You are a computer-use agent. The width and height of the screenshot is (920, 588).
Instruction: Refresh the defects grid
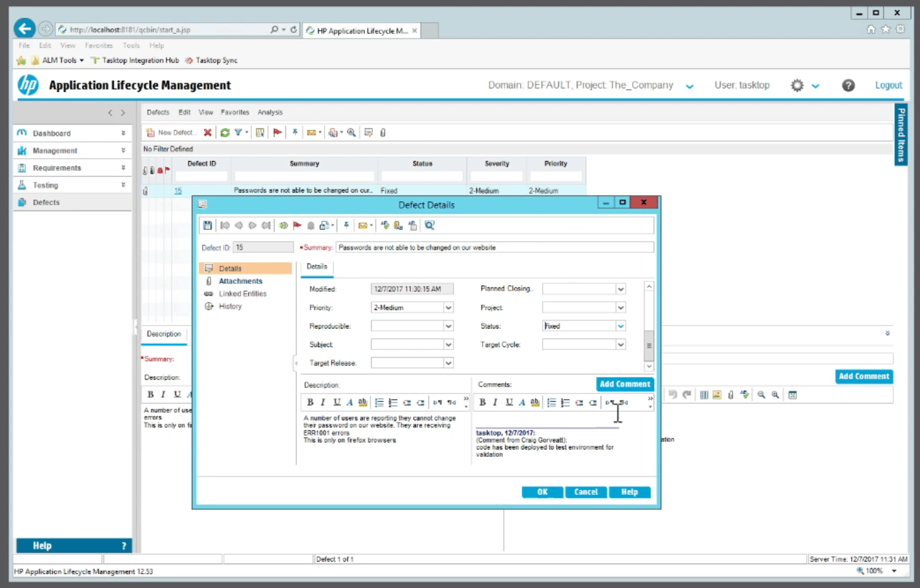(225, 132)
